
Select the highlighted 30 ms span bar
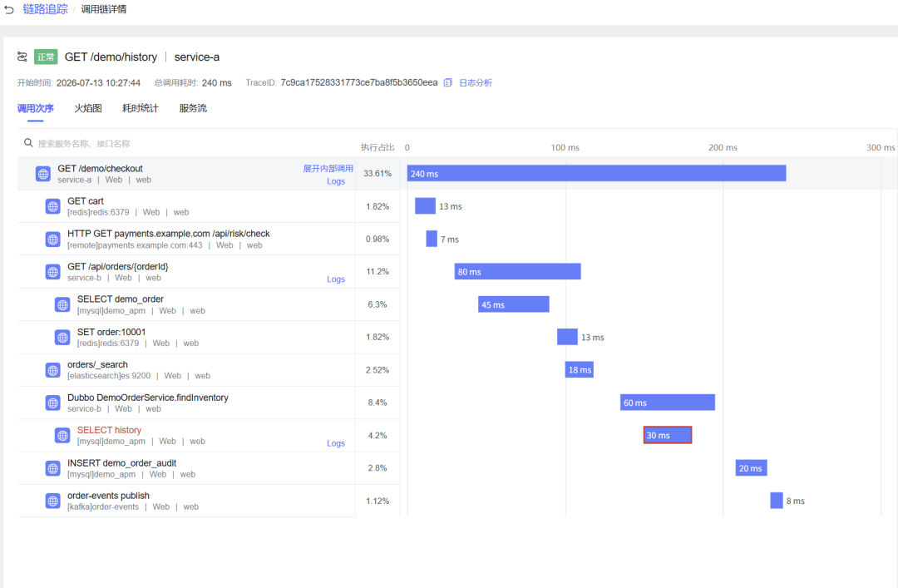(x=667, y=435)
